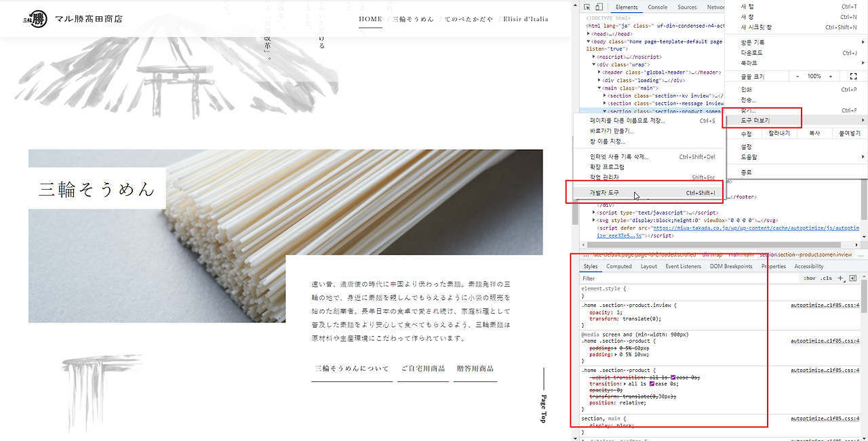The height and width of the screenshot is (441, 868).
Task: Click the left breadcrumb ellipsis in DevTools
Action: coord(585,254)
